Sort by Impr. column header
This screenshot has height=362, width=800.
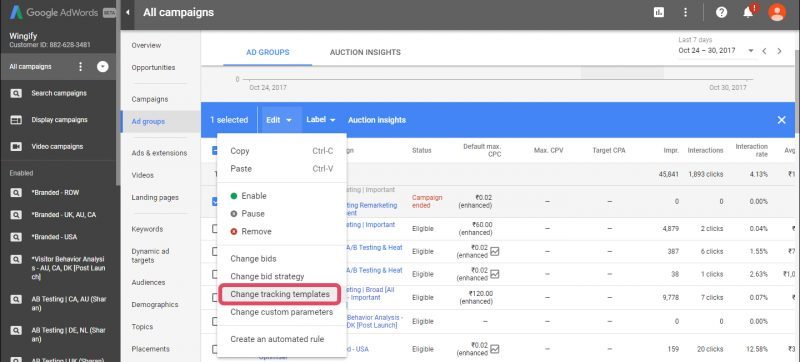671,150
